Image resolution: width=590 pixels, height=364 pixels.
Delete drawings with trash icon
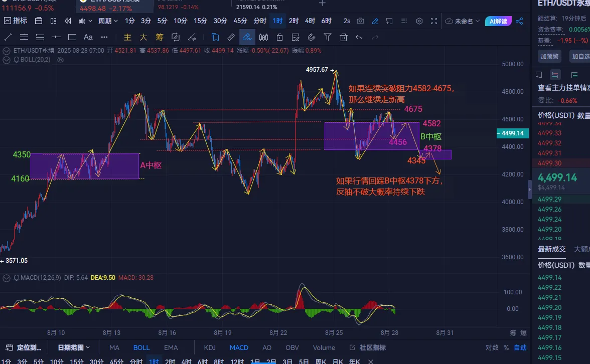(343, 37)
